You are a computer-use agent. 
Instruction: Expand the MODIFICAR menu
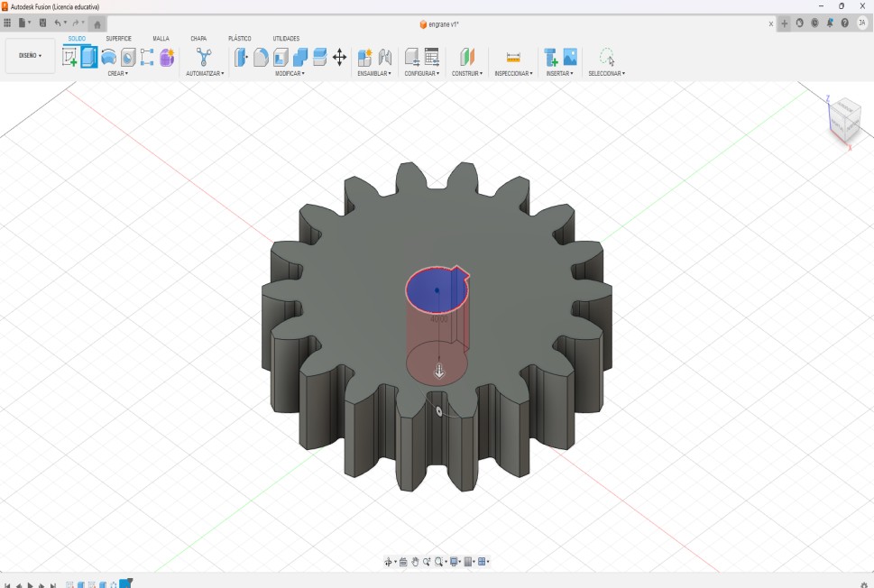[x=290, y=74]
